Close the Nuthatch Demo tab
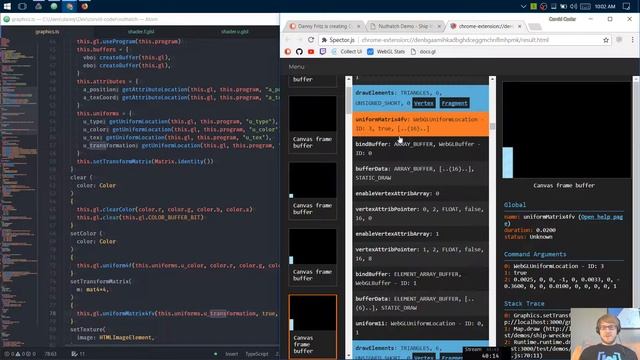Image resolution: width=640 pixels, height=360 pixels. click(439, 26)
